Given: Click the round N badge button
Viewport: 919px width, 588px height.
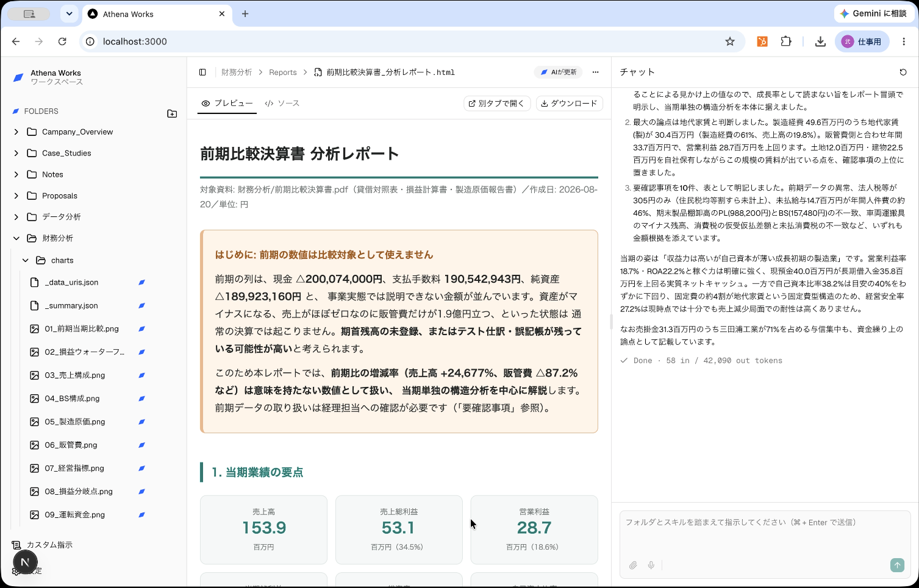Looking at the screenshot, I should pos(25,562).
